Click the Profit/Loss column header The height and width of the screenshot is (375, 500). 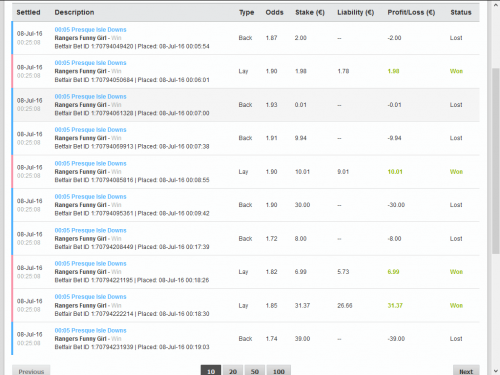click(411, 12)
